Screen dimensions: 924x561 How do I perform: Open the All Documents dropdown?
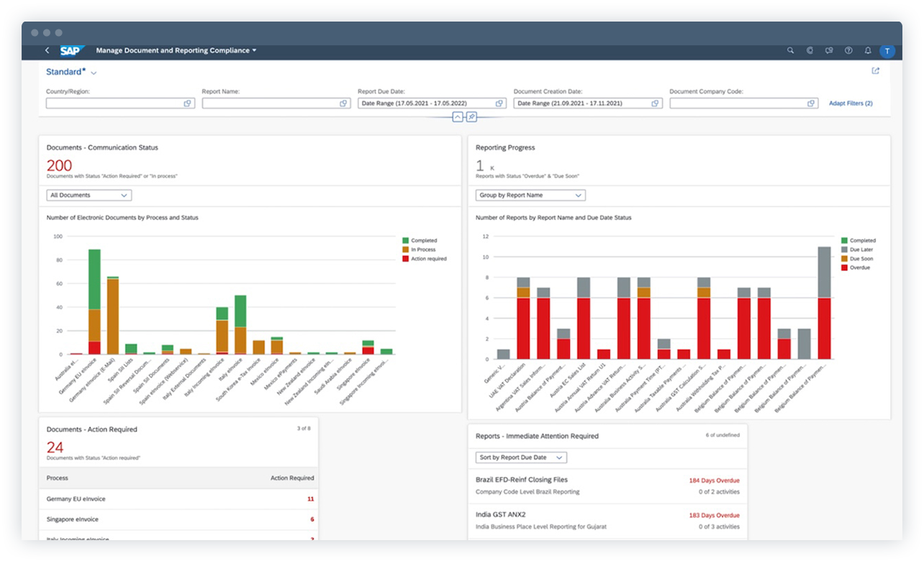coord(89,195)
